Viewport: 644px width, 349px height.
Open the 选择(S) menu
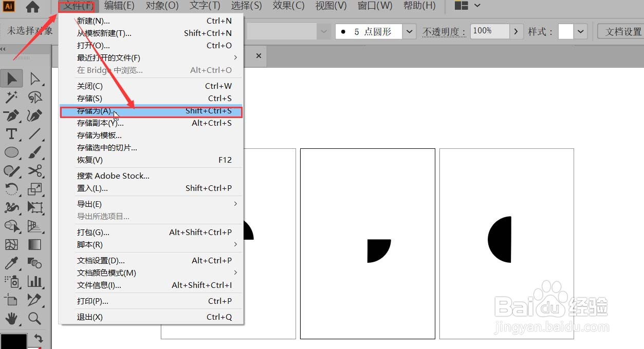(247, 6)
